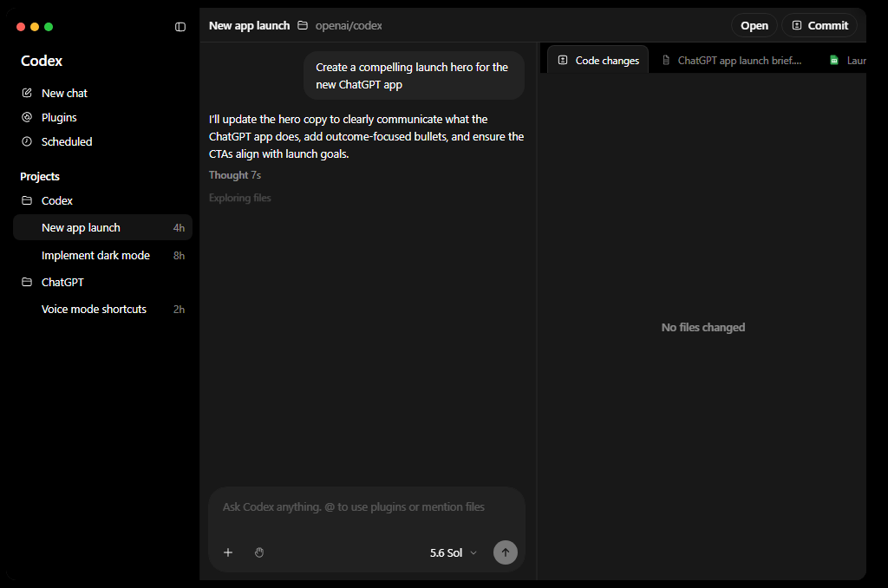Expand the Thought 7s details
888x588 pixels.
234,175
